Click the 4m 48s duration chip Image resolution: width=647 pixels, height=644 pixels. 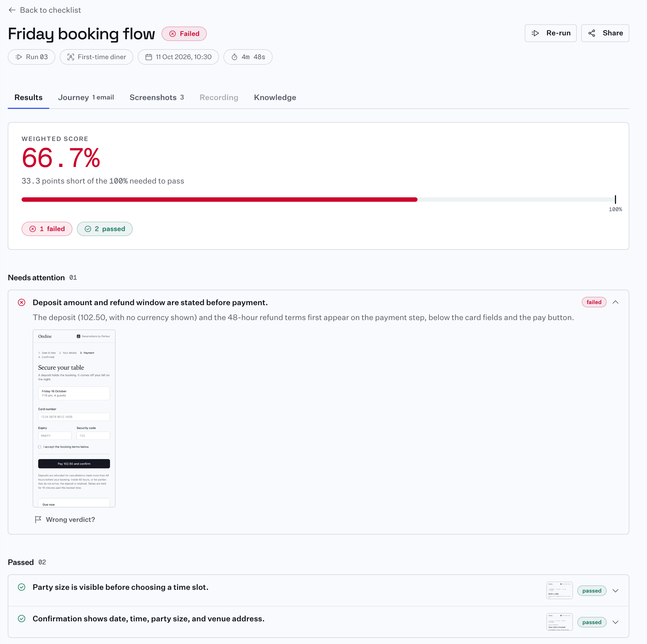coord(248,57)
